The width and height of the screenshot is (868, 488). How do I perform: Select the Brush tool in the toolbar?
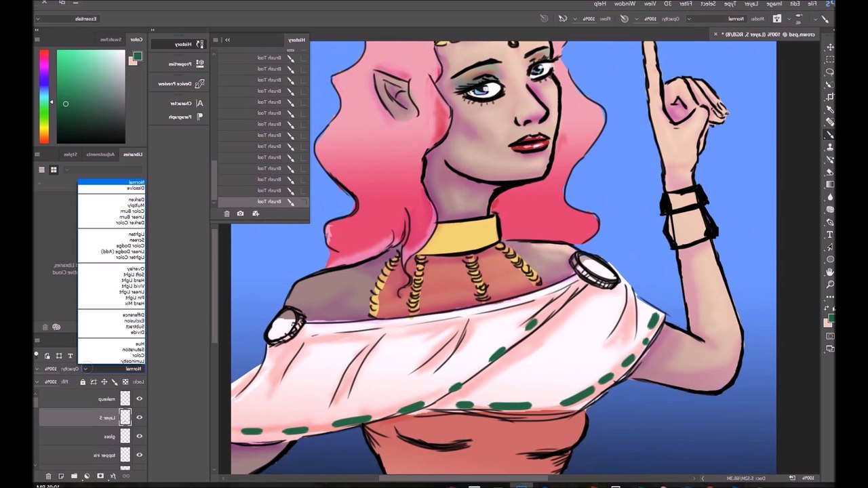coord(830,135)
